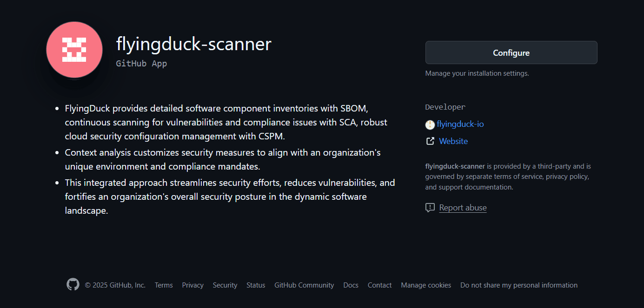Open Manage cookies in the footer
Viewport: 644px width, 308px height.
[426, 285]
